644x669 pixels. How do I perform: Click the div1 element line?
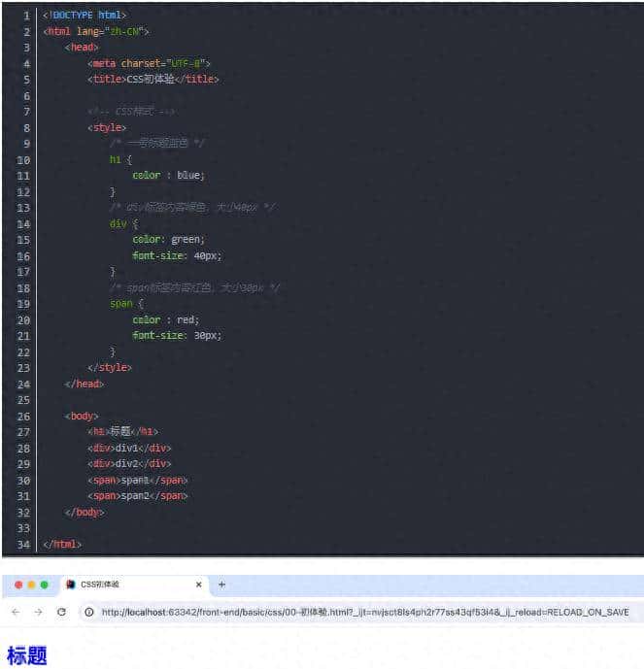(129, 448)
